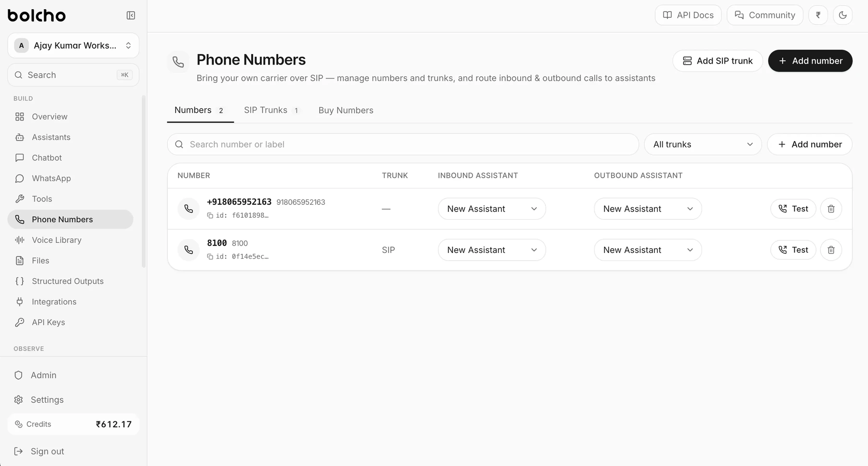Open Files section
Screen dimensions: 868x466
[x=70, y=261]
